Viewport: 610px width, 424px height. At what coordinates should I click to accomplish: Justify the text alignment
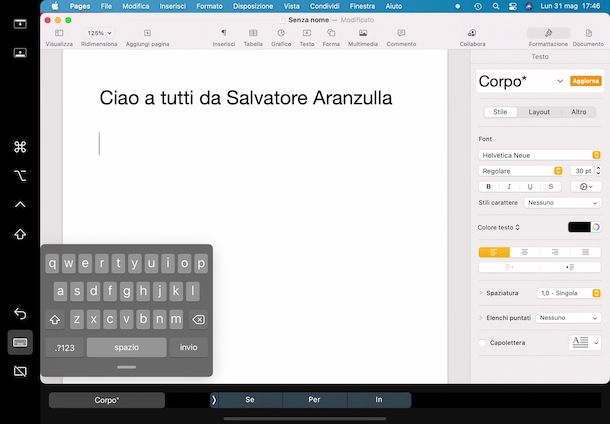coord(585,252)
